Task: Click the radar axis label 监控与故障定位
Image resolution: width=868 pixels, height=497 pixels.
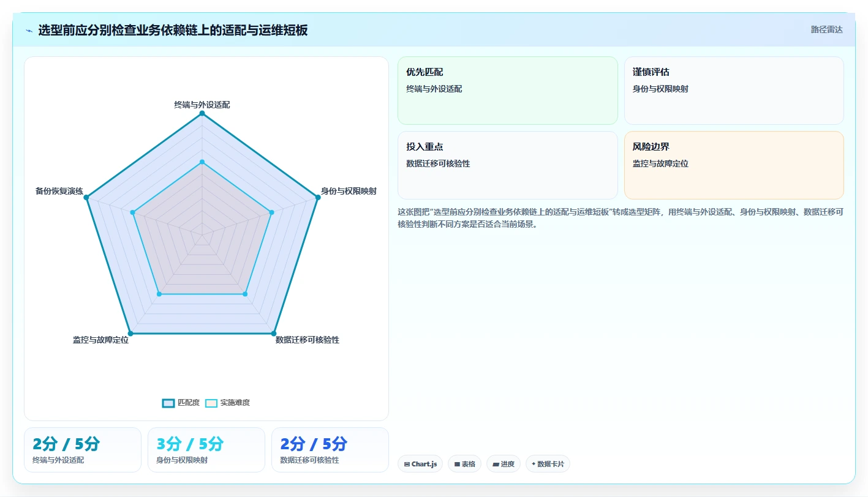Action: [x=100, y=340]
